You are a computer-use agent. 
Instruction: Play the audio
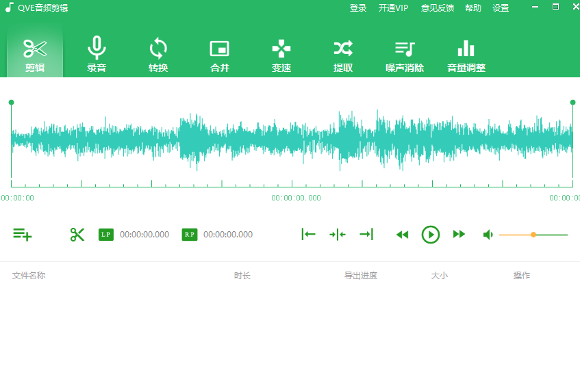click(431, 235)
